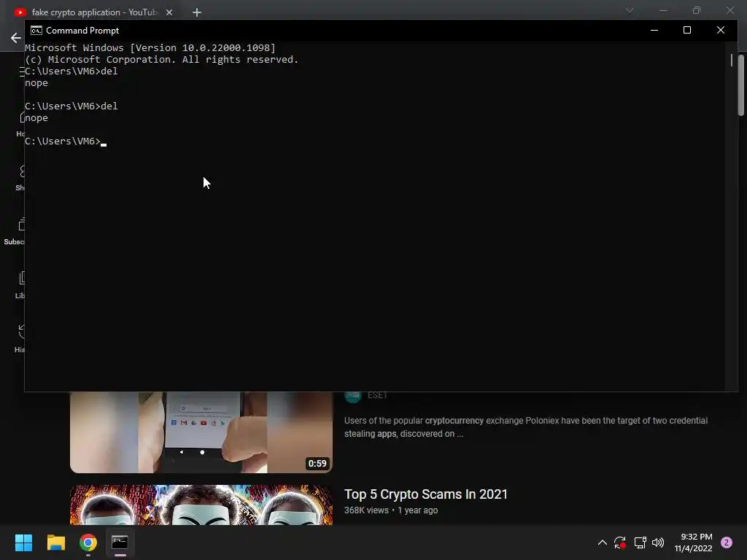Go back in Chrome
Image resolution: width=747 pixels, height=560 pixels.
pos(16,38)
